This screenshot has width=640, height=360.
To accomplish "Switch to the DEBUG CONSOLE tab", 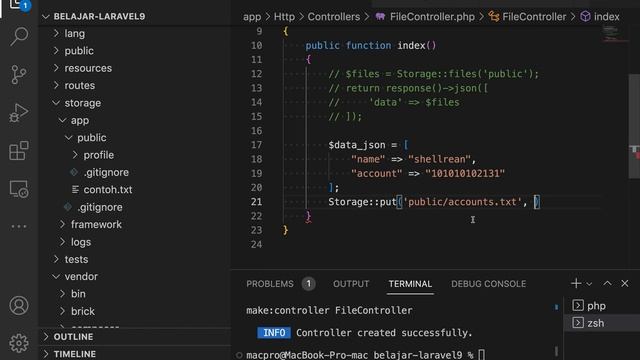I will (x=489, y=284).
